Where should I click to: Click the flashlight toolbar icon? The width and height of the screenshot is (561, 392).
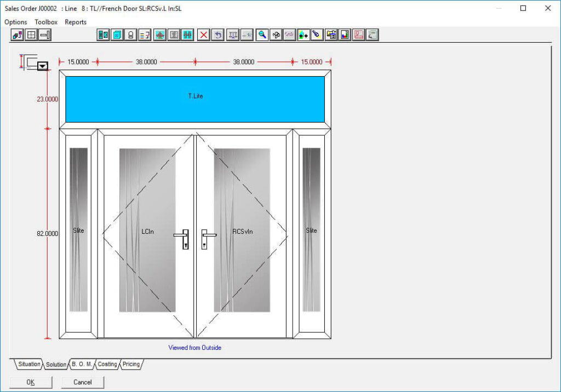[x=317, y=35]
